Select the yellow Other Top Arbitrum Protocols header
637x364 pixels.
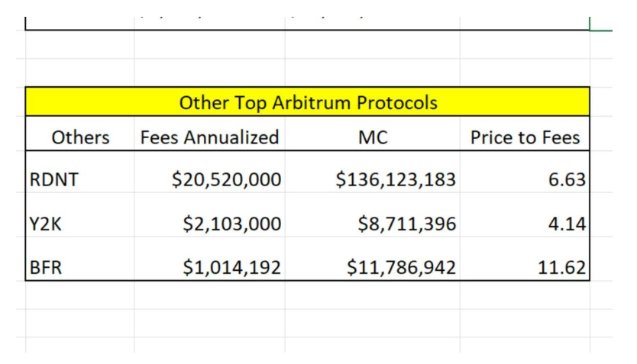[x=307, y=101]
